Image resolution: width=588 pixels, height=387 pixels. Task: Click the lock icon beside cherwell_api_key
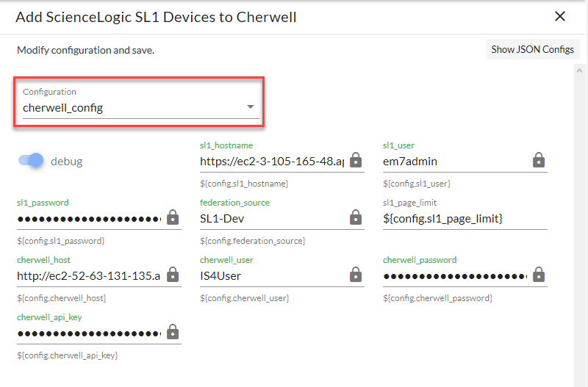(173, 332)
